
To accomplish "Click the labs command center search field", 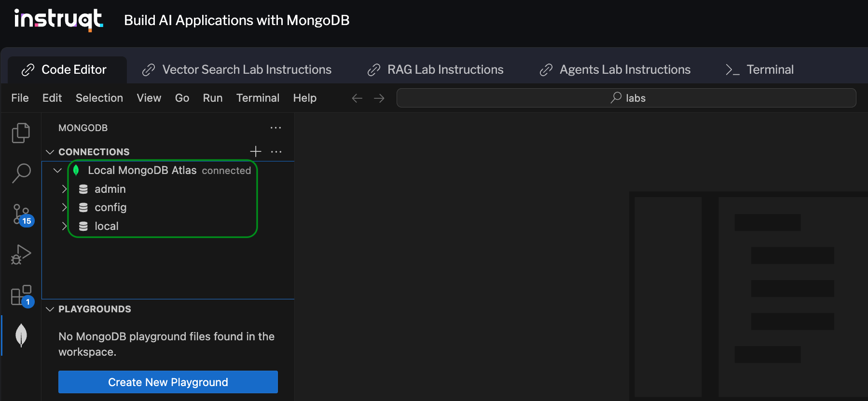I will (626, 98).
